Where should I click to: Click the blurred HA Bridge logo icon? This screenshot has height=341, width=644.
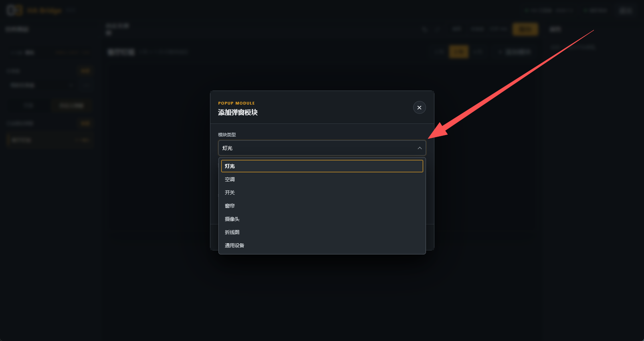(14, 10)
